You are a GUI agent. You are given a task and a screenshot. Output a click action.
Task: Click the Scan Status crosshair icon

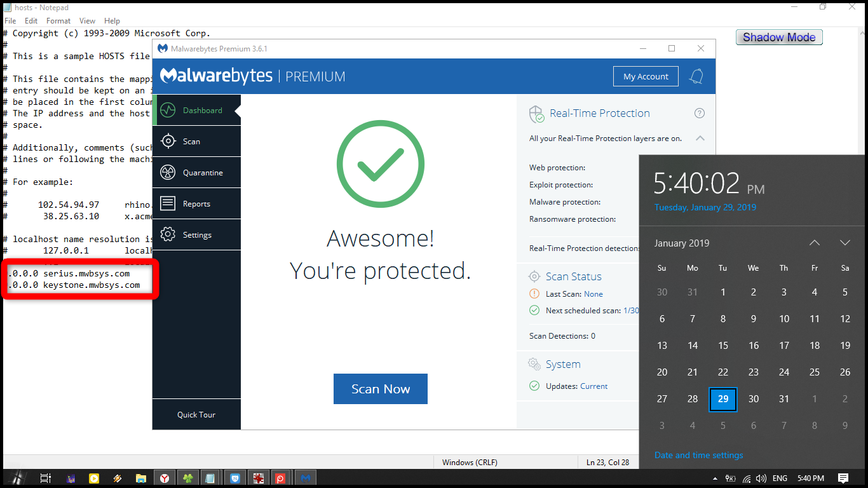(534, 276)
